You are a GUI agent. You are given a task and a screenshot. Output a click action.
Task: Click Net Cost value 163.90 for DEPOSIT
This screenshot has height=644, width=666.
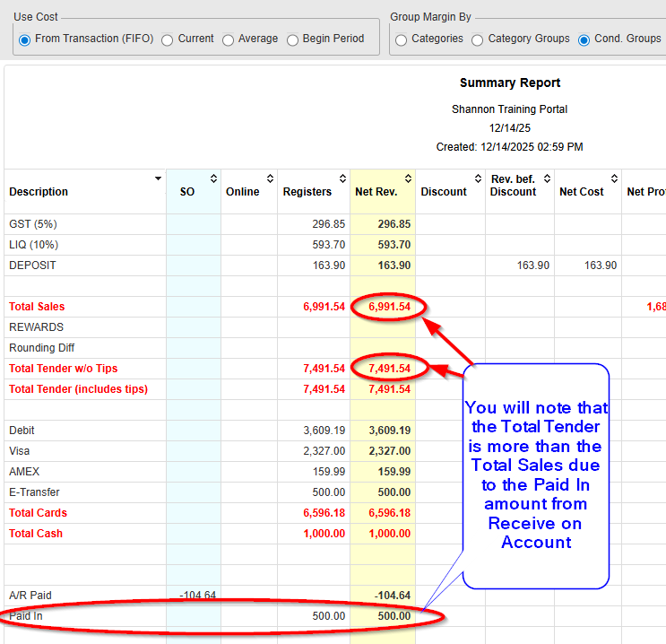click(601, 265)
